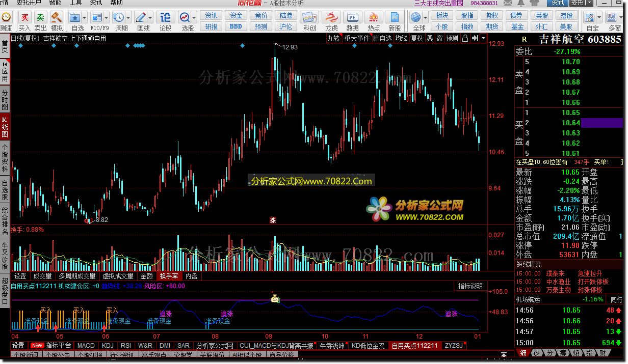Screen dimensions: 628x364
Task: Click the F10/F9 company info icon
Action: click(x=96, y=18)
